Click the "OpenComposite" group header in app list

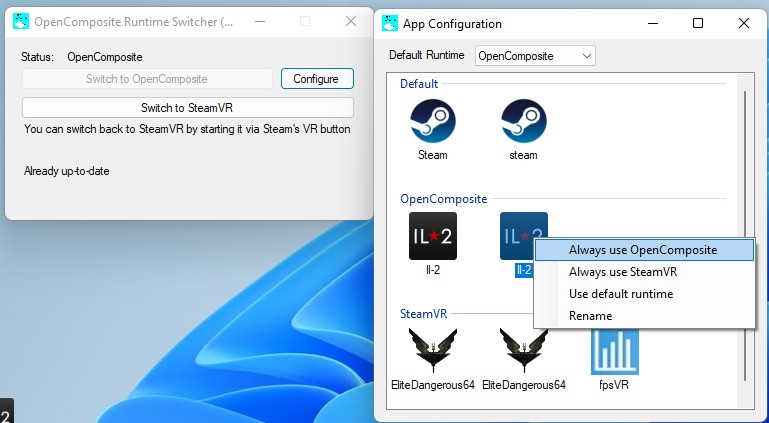[443, 199]
